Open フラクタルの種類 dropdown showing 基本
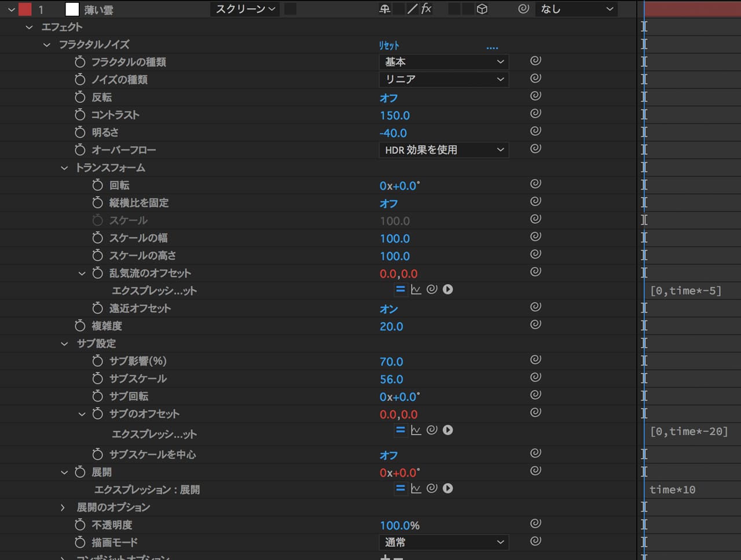 click(x=443, y=62)
